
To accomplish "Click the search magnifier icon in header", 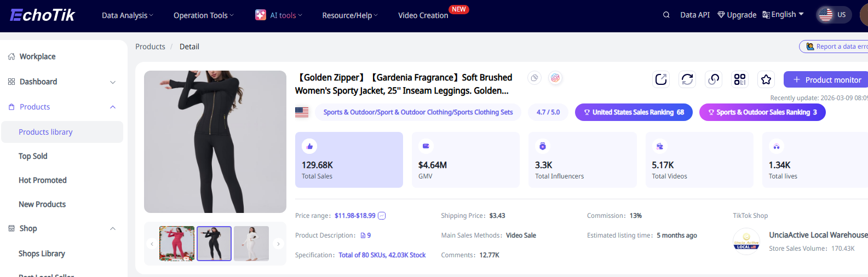I will [666, 15].
